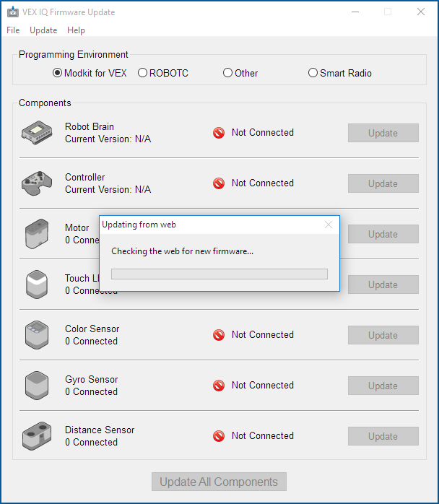Click the Touch LED component icon
Viewport: 439px width, 504px height.
tap(37, 284)
